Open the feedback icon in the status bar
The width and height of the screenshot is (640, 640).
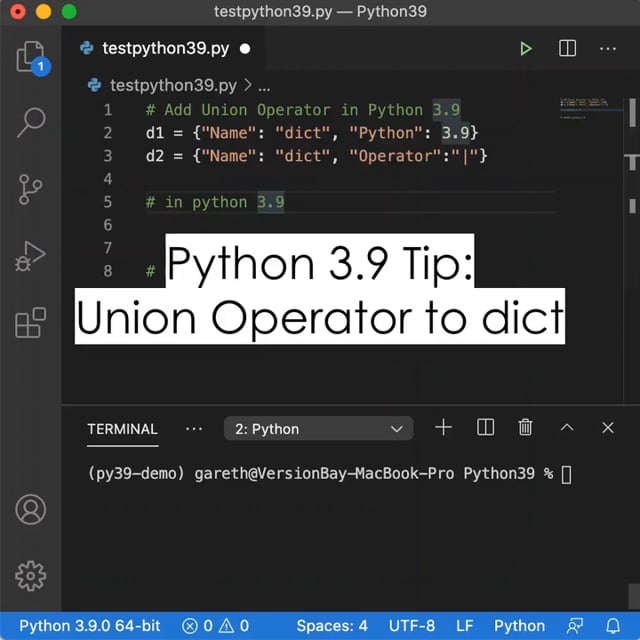(x=575, y=625)
